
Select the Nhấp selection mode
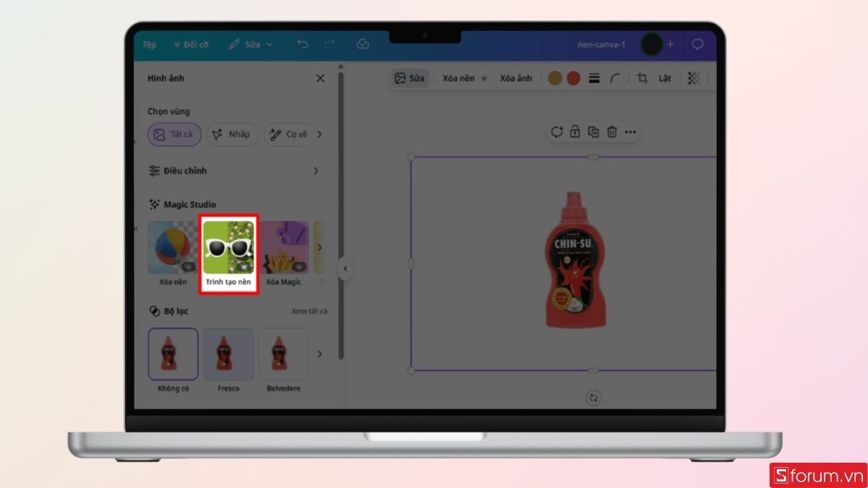click(x=232, y=134)
